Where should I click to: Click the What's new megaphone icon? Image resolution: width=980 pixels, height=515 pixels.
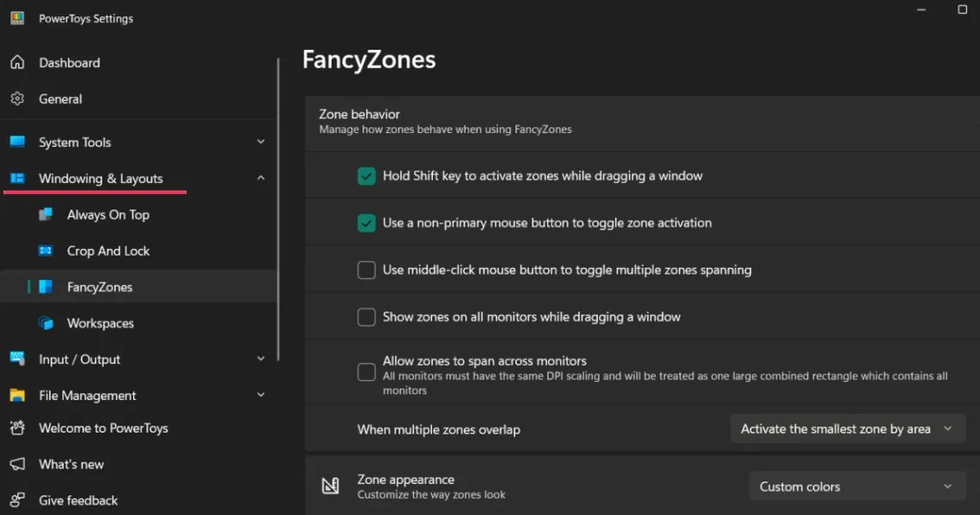(x=17, y=464)
